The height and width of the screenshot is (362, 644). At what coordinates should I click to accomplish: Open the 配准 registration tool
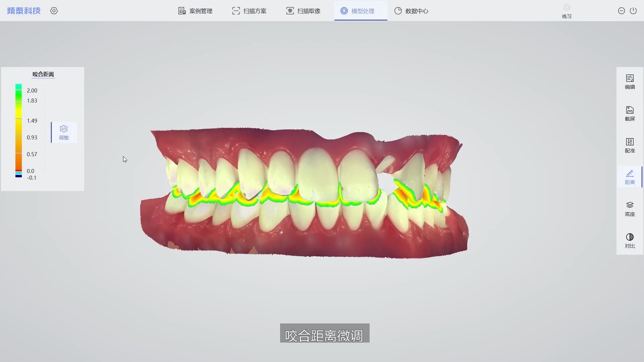tap(630, 145)
